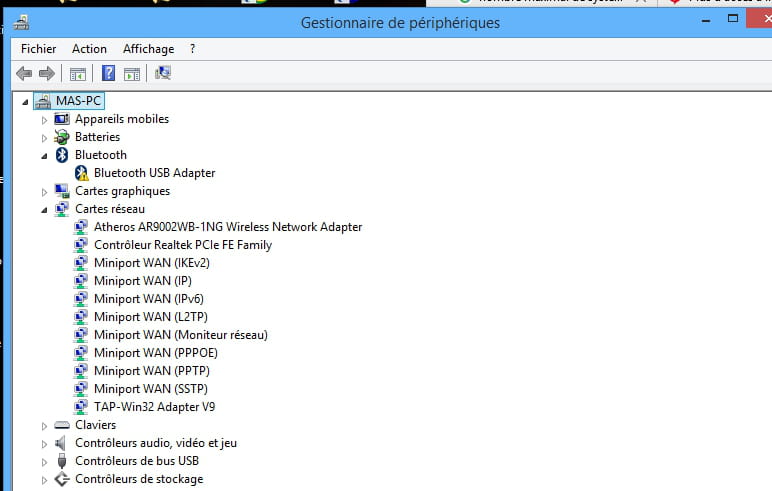Open the Help toolbar icon
Screen dimensions: 772x491
[108, 73]
